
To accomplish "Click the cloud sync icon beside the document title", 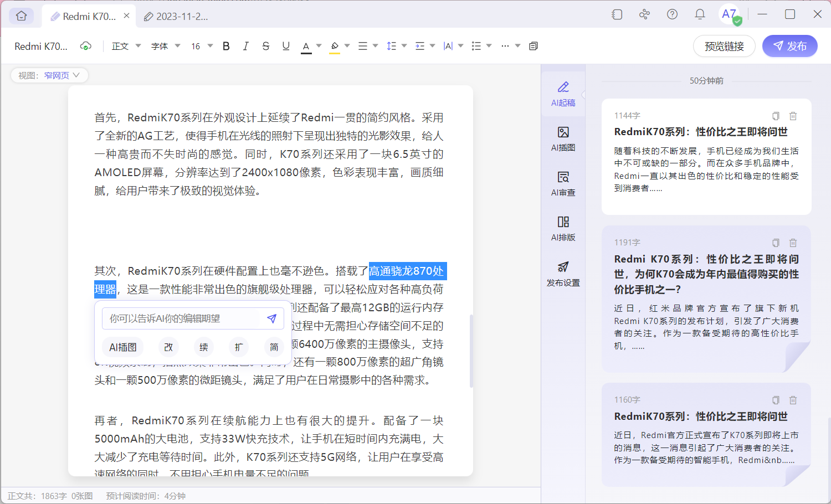I will [86, 47].
